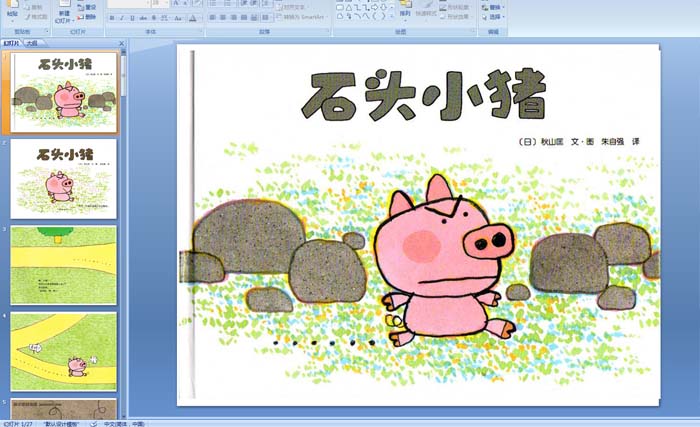
Task: Open the Character Spacing (AV) menu
Action: [164, 18]
